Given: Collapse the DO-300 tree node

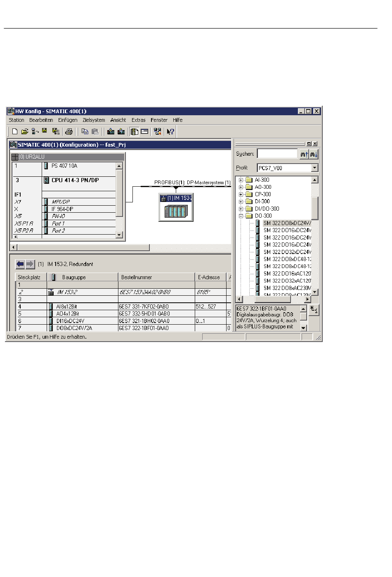Looking at the screenshot, I should tap(241, 216).
